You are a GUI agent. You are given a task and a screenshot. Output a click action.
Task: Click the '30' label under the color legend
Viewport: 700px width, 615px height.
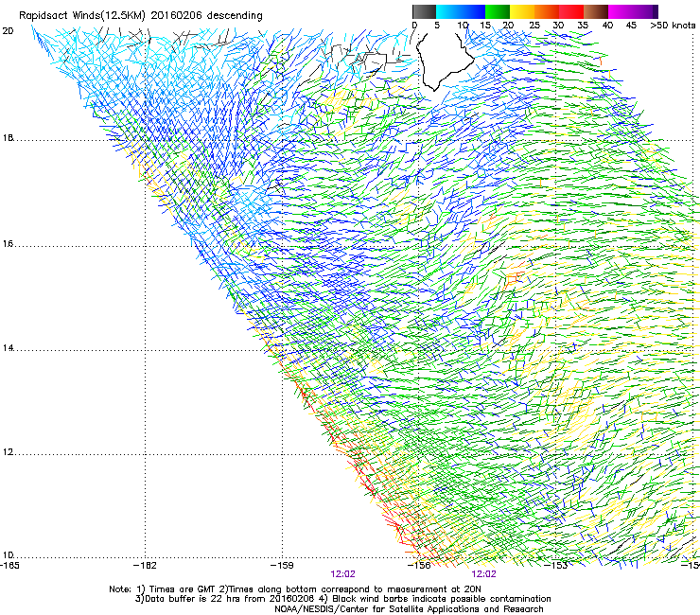point(558,26)
